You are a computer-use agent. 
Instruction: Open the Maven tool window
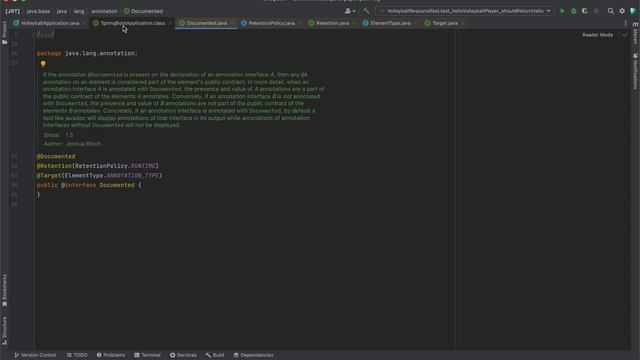pos(636,33)
